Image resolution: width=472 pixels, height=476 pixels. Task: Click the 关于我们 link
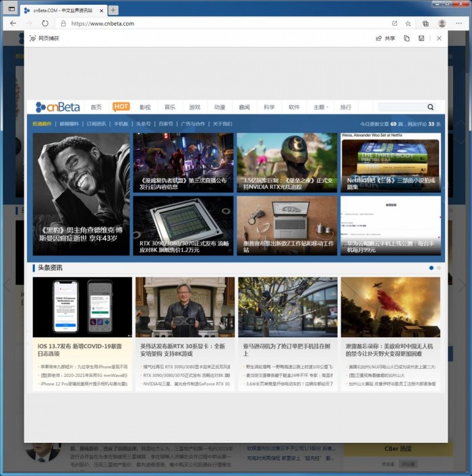[x=223, y=124]
